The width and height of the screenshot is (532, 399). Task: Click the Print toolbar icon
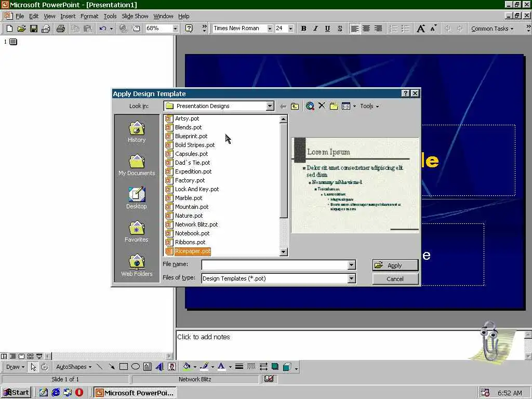[x=61, y=29]
